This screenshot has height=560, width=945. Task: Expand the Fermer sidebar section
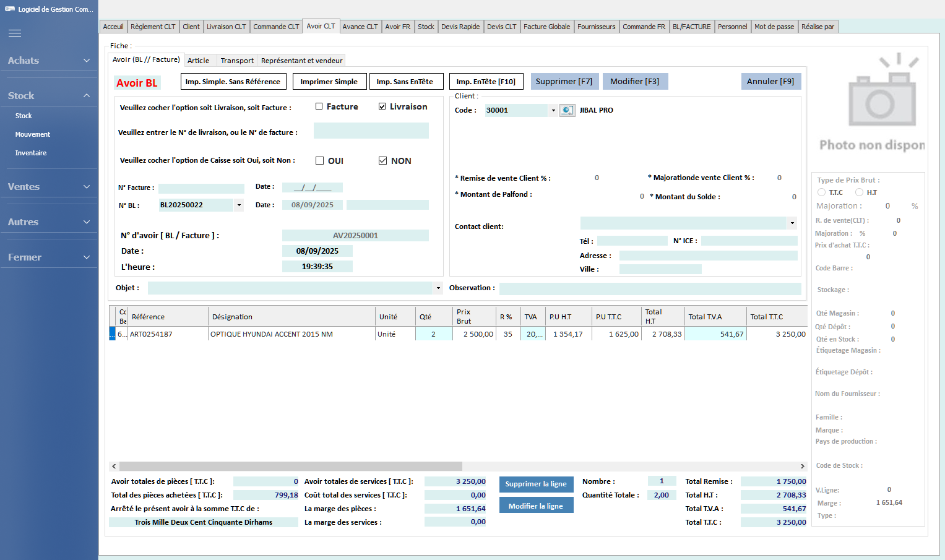coord(49,257)
